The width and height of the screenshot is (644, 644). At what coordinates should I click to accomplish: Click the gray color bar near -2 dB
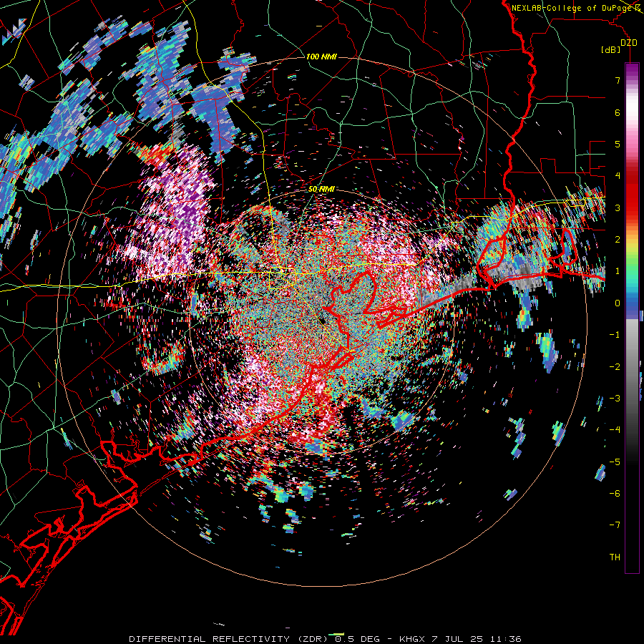(632, 367)
